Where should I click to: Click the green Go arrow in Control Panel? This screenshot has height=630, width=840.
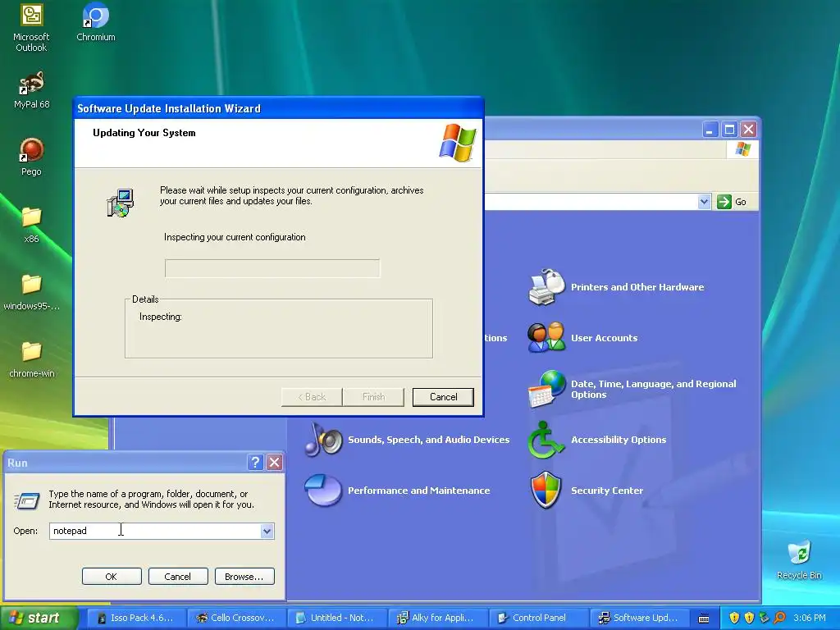coord(724,202)
